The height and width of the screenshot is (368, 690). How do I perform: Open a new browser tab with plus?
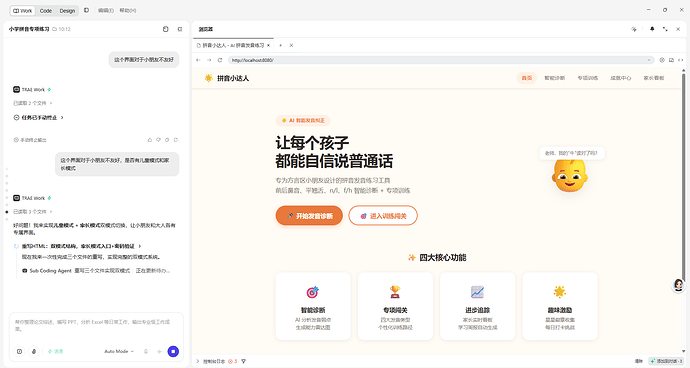coord(280,45)
